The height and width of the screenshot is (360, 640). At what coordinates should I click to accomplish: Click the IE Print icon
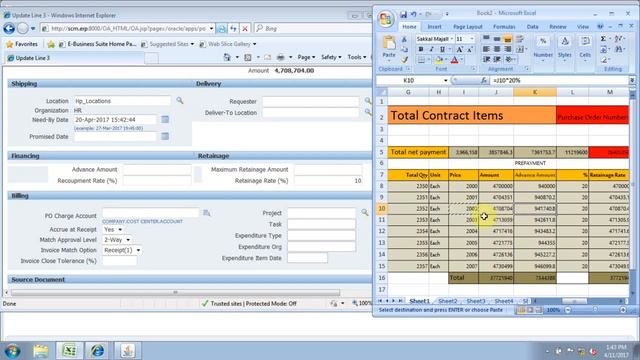coord(280,57)
